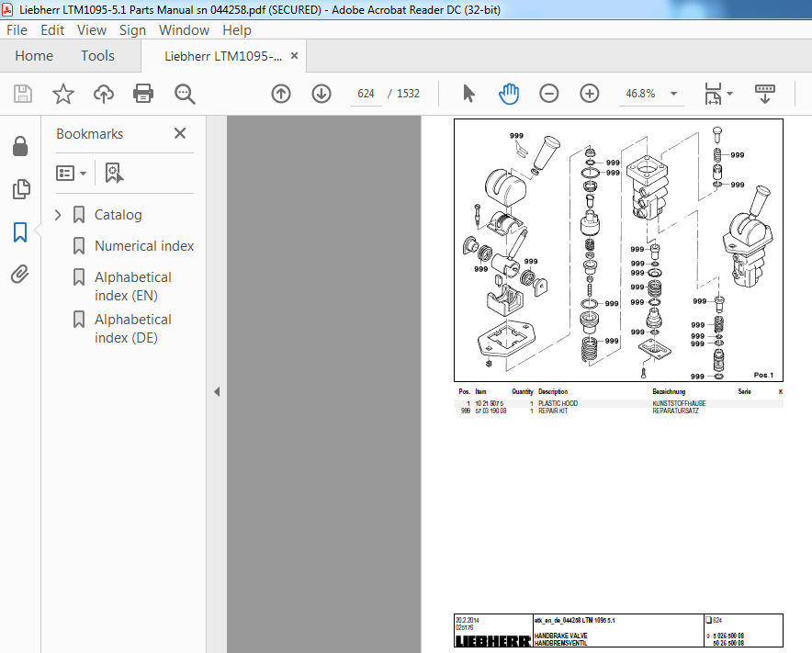Close the Liebherr LTM1095 document tab
This screenshot has width=812, height=653.
294,56
